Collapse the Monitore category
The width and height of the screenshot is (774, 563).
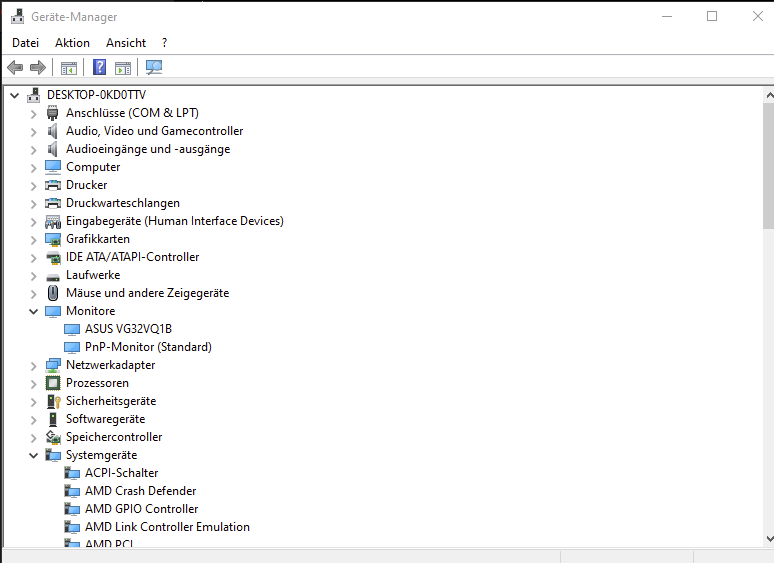pos(34,311)
